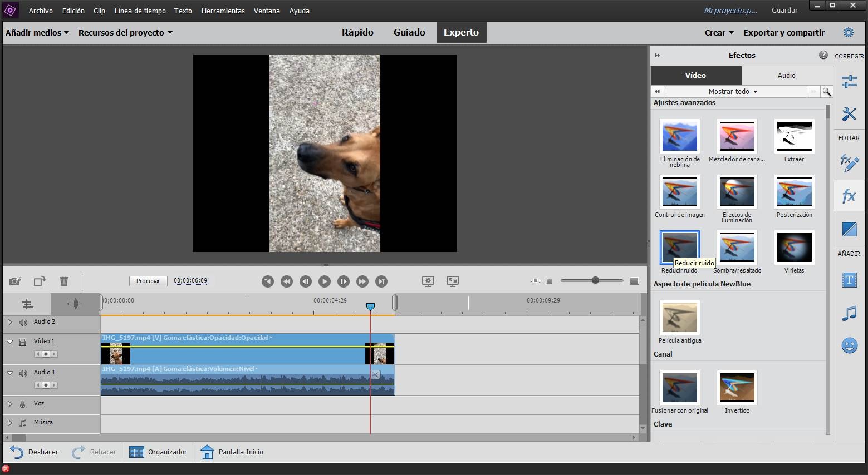Image resolution: width=868 pixels, height=475 pixels.
Task: Open the Music note panel in sidebar
Action: pyautogui.click(x=849, y=313)
